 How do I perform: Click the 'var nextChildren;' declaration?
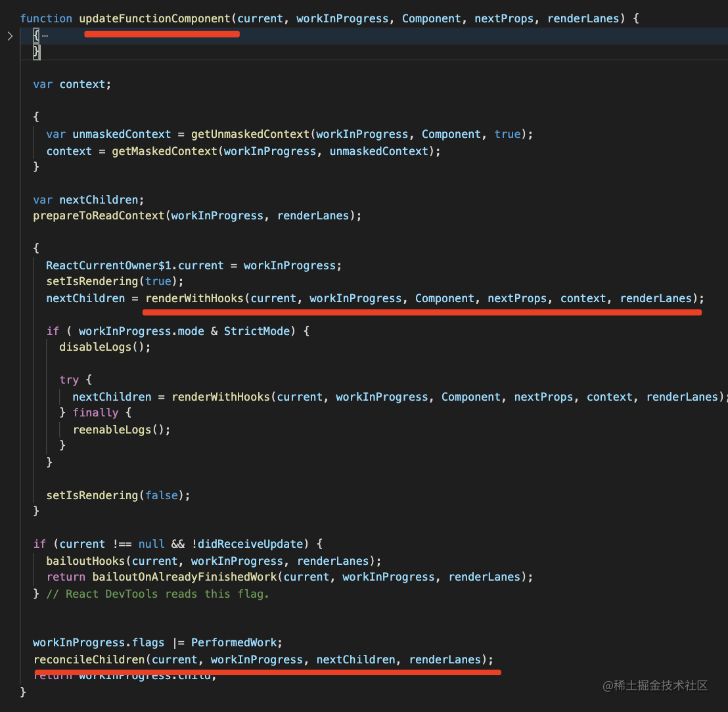click(x=89, y=200)
